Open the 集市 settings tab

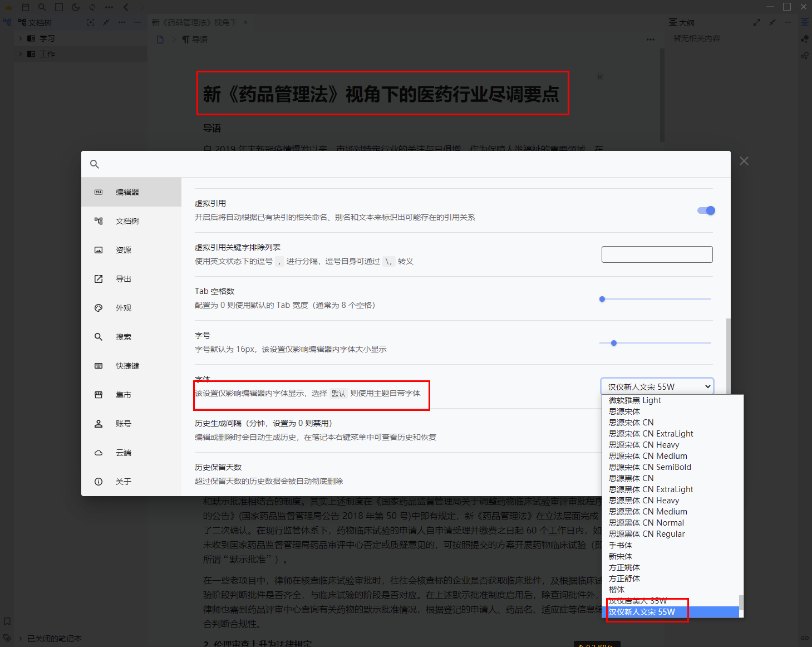pyautogui.click(x=131, y=395)
